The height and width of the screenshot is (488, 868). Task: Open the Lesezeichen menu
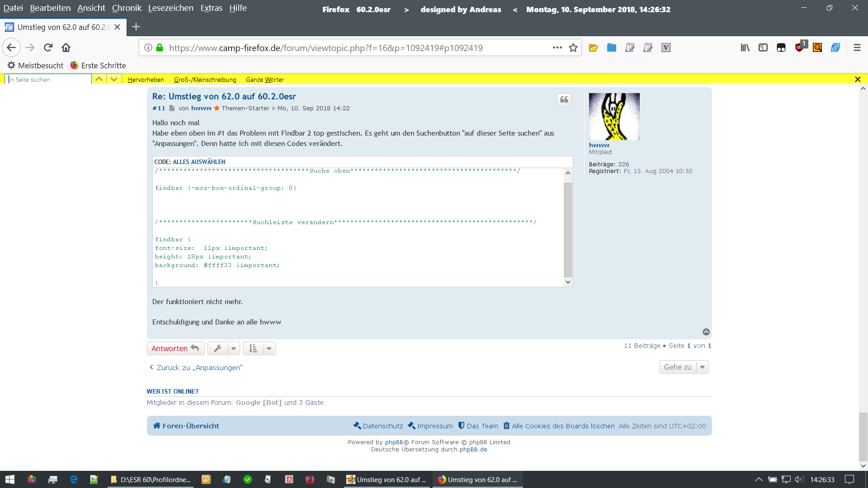(x=170, y=8)
